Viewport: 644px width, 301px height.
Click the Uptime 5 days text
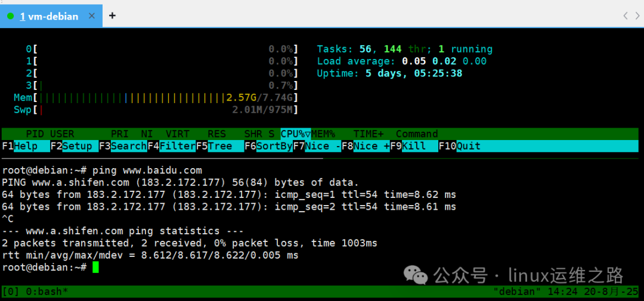(389, 73)
